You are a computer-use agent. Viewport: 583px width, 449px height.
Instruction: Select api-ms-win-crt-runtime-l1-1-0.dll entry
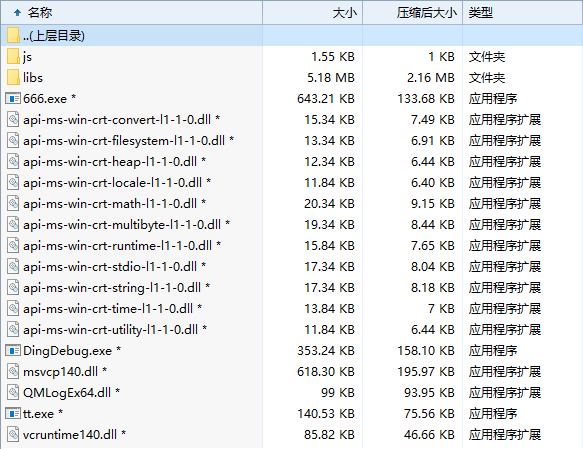tap(117, 246)
